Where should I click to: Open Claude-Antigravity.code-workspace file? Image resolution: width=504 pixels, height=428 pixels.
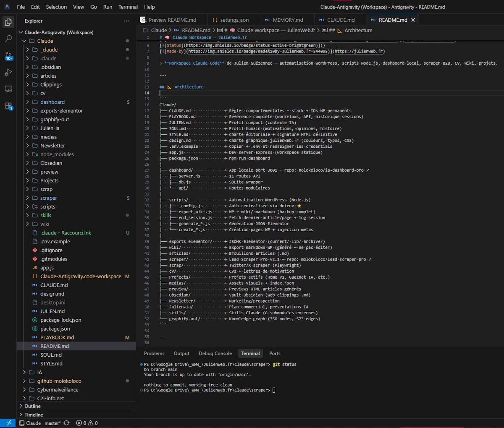(x=76, y=277)
